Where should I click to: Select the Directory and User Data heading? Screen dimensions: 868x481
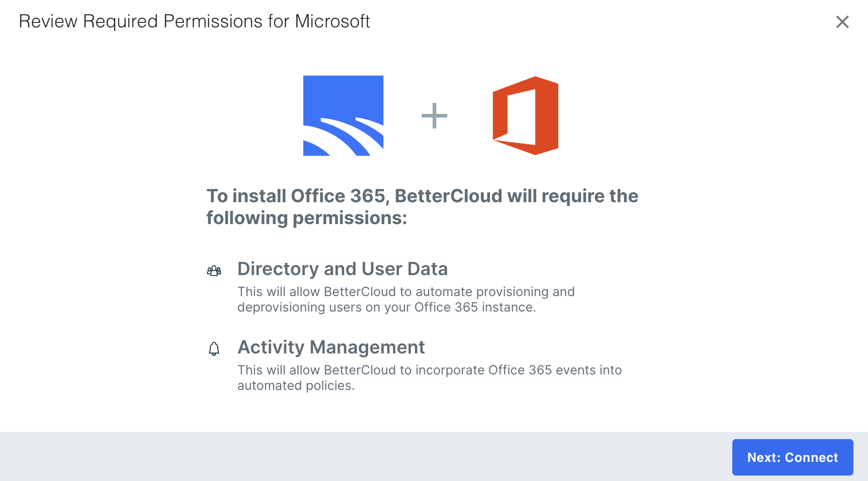[x=342, y=269]
